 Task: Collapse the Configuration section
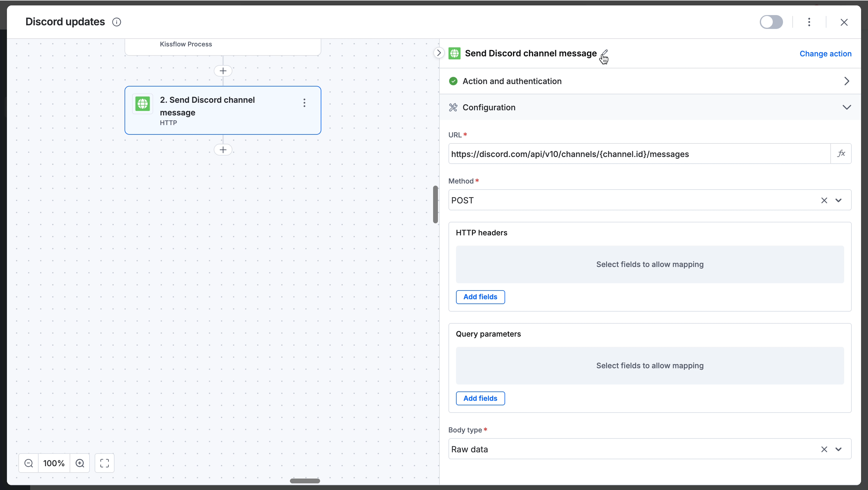tap(846, 108)
